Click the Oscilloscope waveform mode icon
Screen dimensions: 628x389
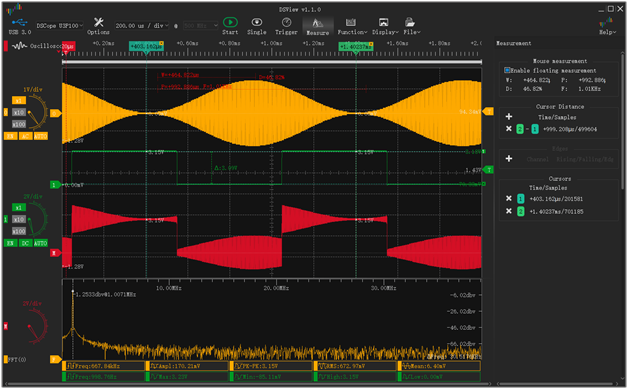pos(19,46)
